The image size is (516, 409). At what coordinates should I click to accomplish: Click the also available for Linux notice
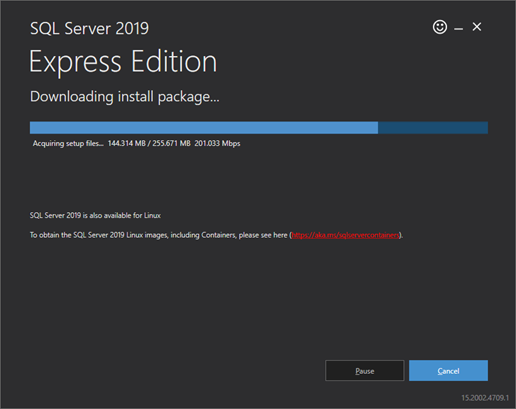pyautogui.click(x=95, y=215)
